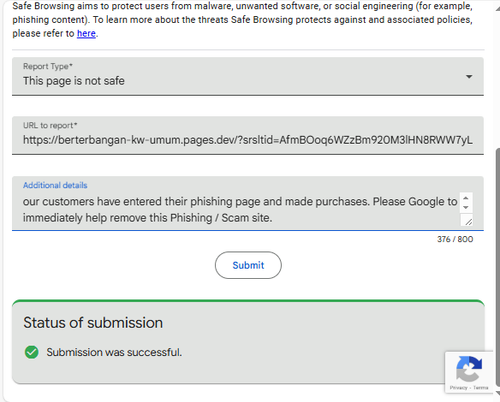Click the 'URL to report' label
The height and width of the screenshot is (402, 500).
[50, 125]
